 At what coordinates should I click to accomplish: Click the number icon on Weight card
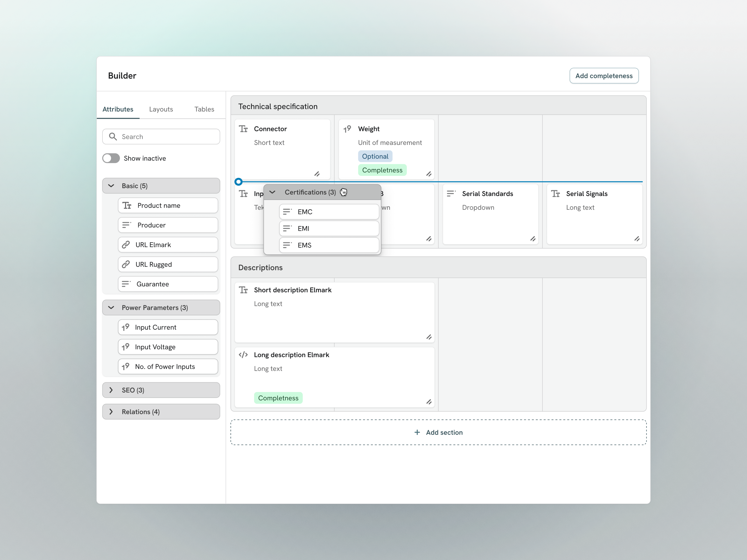point(347,129)
